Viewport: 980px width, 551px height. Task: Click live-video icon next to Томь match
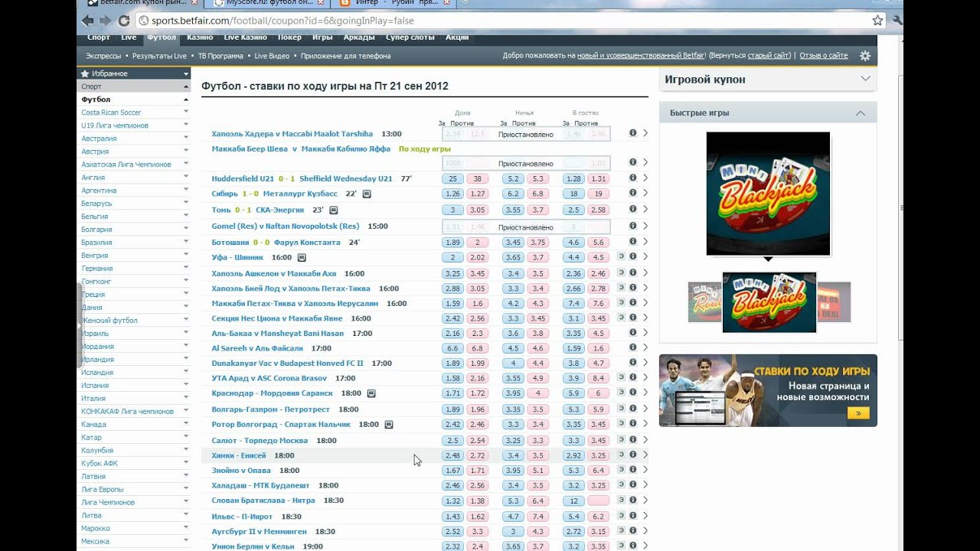tap(334, 210)
